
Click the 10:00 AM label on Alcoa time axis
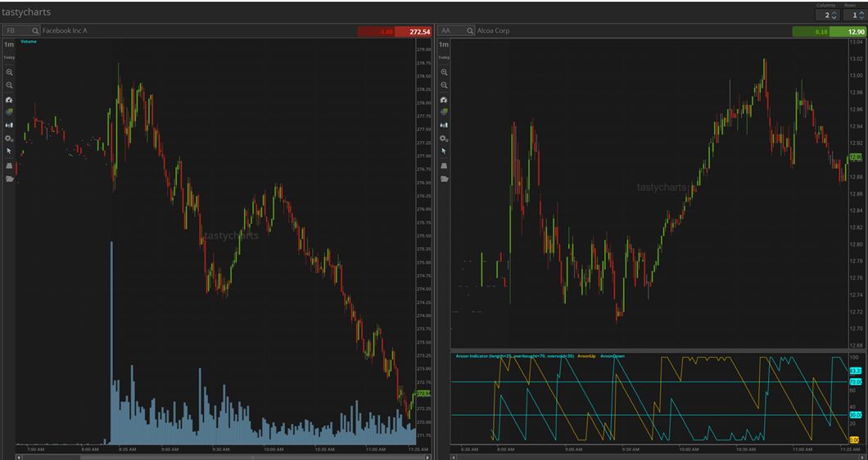689,449
